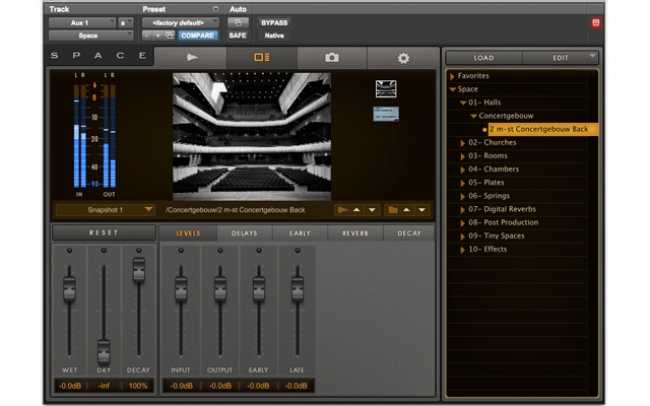650x406 pixels.
Task: Select next impulse with down arrow next to waveform icon
Action: [372, 210]
